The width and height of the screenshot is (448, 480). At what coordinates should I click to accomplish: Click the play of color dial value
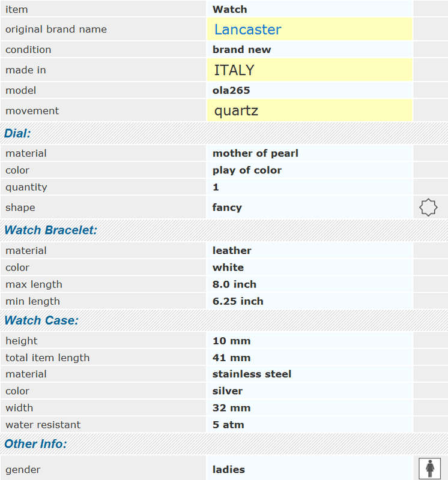coord(247,170)
